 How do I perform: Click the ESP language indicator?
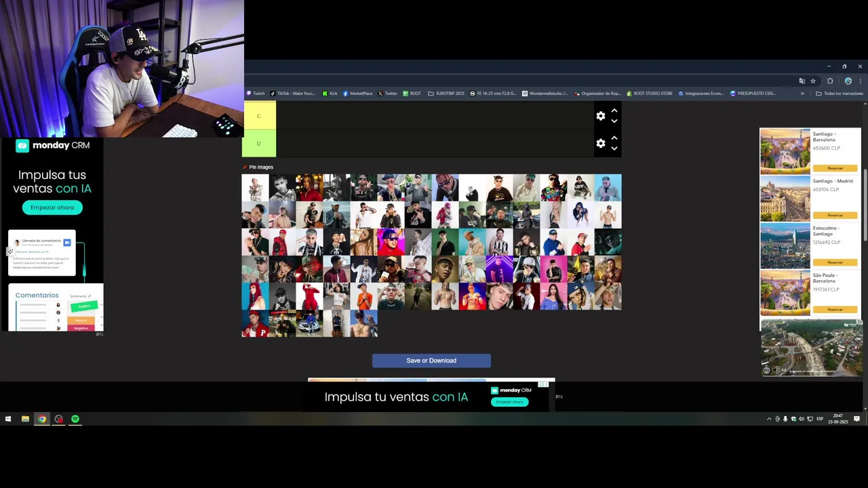point(819,419)
